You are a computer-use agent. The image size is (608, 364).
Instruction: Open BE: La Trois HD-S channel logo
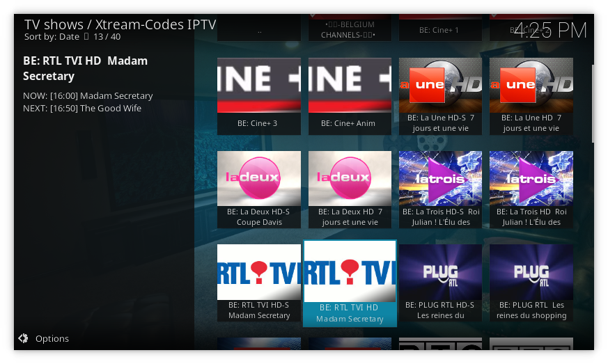[x=440, y=178]
